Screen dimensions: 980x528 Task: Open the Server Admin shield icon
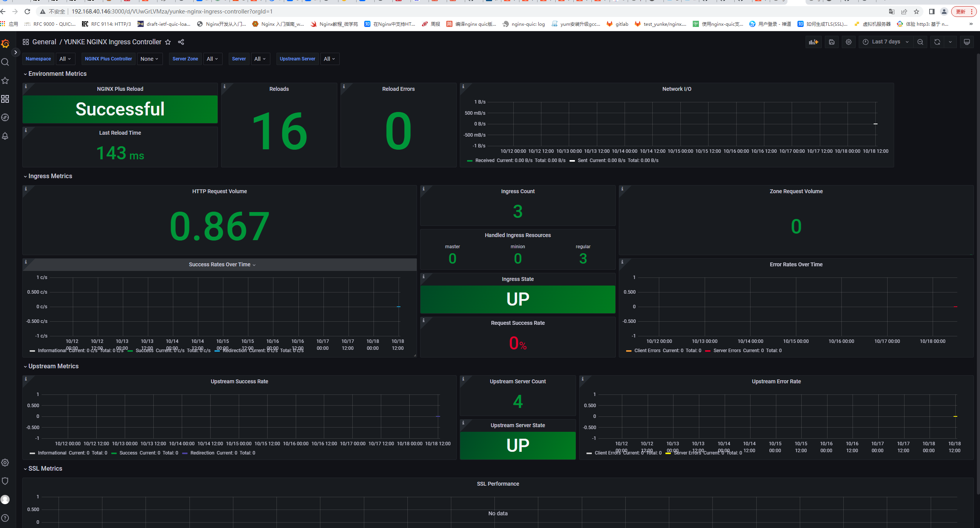coord(5,481)
